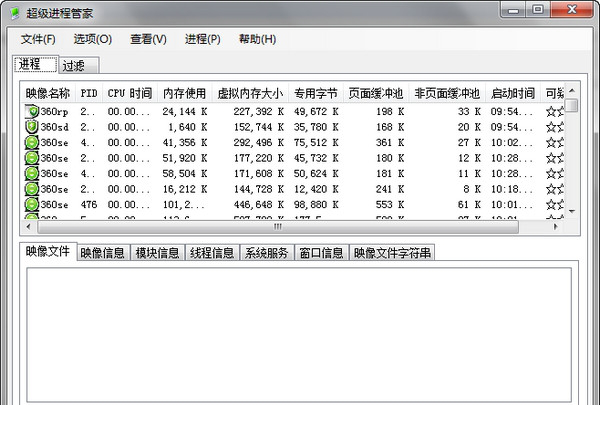Click rating stars in the 360sd row
Screen dimensions: 600x421
click(555, 127)
